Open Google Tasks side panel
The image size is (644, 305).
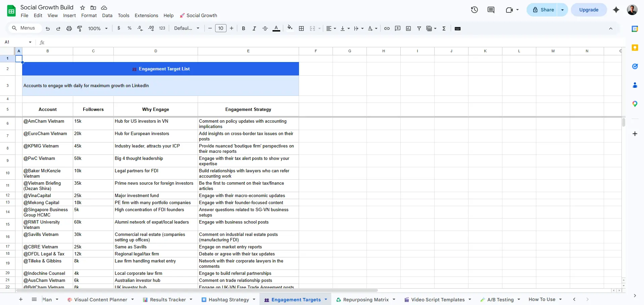[x=635, y=66]
